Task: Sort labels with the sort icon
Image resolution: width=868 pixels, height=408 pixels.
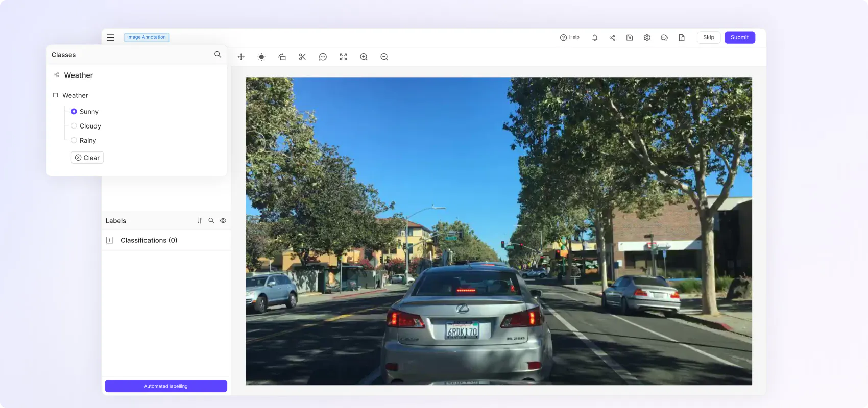Action: 200,221
